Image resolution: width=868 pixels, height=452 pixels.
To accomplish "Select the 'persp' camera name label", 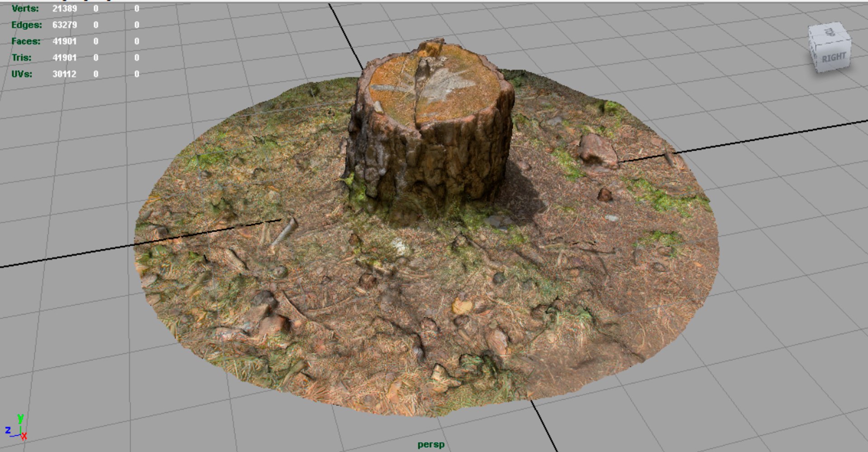I will click(x=431, y=445).
